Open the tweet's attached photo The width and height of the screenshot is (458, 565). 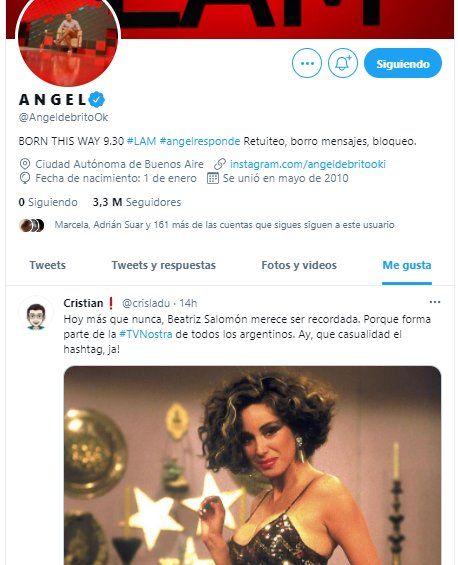coord(252,465)
